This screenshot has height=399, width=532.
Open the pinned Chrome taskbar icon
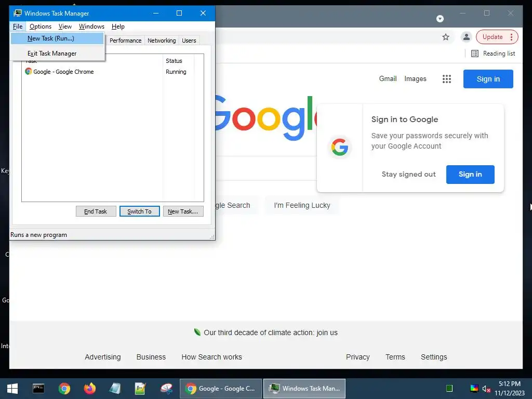tap(64, 389)
